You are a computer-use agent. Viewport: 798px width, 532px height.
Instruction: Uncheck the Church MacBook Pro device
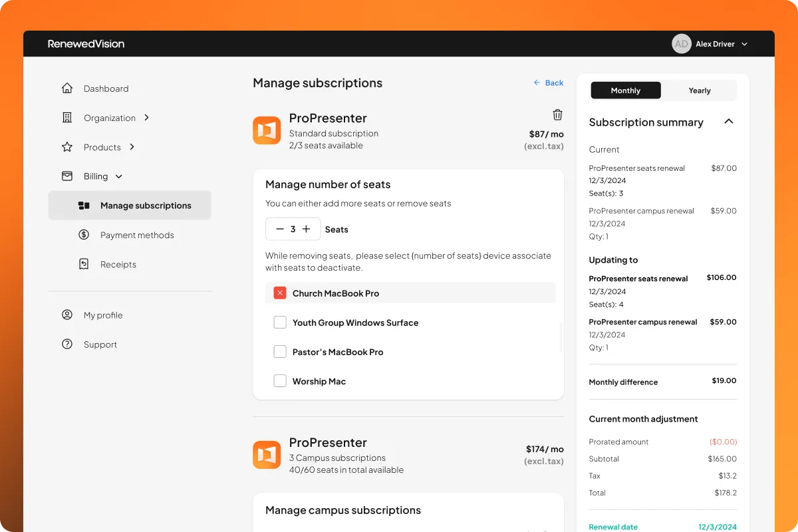tap(279, 293)
